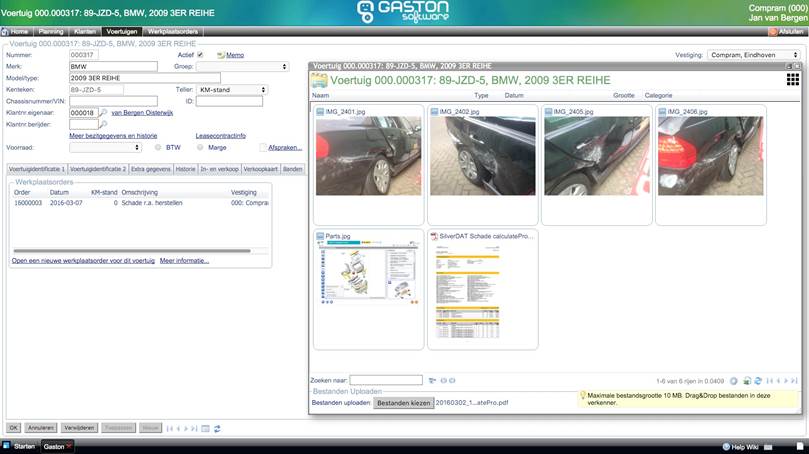This screenshot has width=809, height=454.
Task: Search owner with magnifier beside 000018
Action: [103, 112]
